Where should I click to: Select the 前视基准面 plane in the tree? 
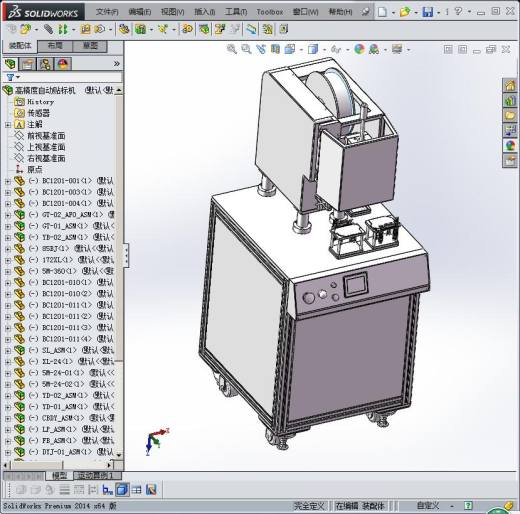pyautogui.click(x=46, y=136)
